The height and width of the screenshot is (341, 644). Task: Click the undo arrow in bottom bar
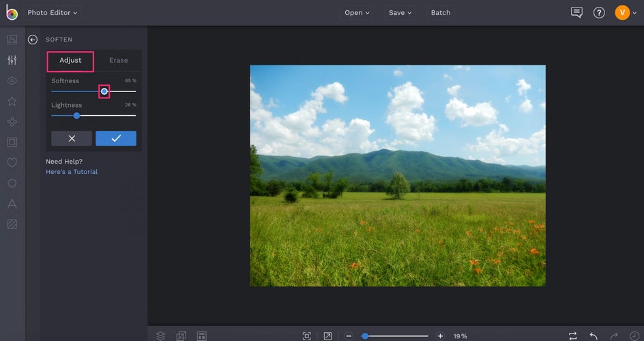pyautogui.click(x=594, y=336)
